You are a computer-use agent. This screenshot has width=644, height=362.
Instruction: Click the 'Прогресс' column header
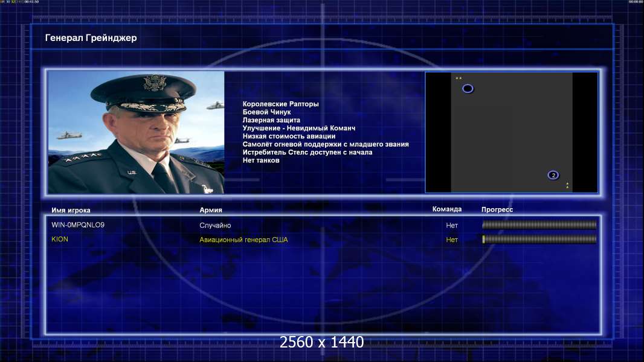[497, 209]
